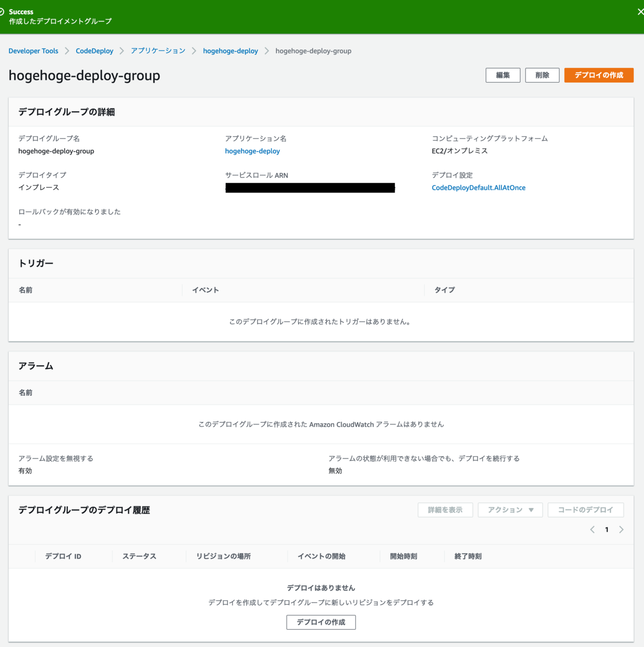Navigate to Developer Tools breadcrumb
644x647 pixels.
[33, 51]
